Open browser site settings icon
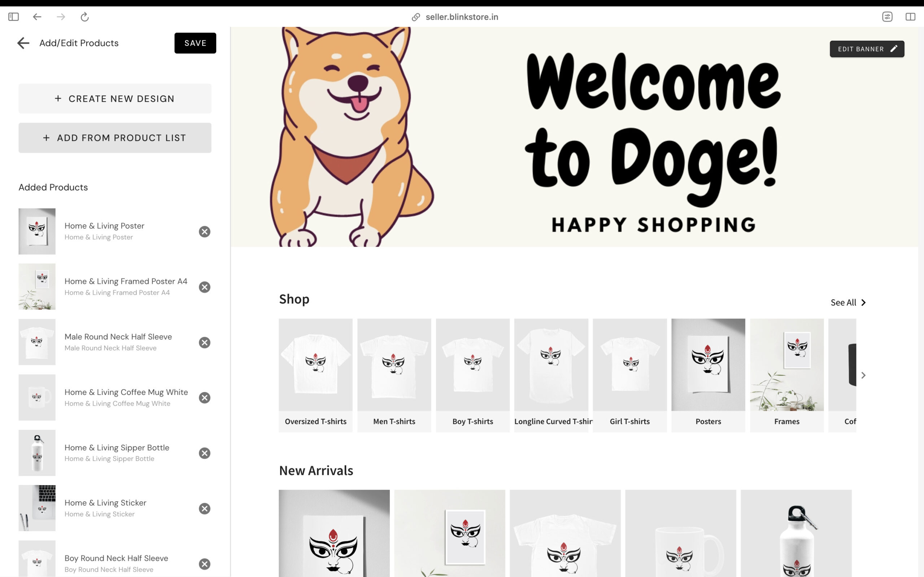 tap(887, 17)
